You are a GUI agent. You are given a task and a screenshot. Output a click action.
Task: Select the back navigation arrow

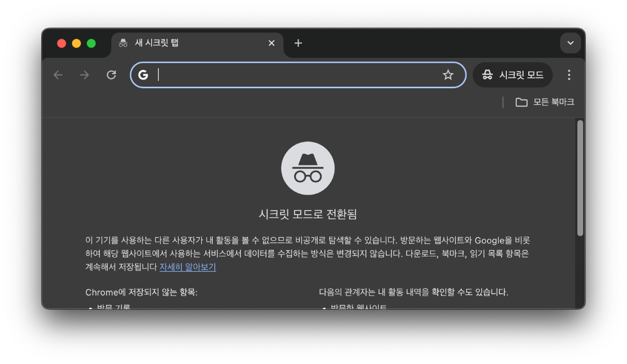coord(57,75)
